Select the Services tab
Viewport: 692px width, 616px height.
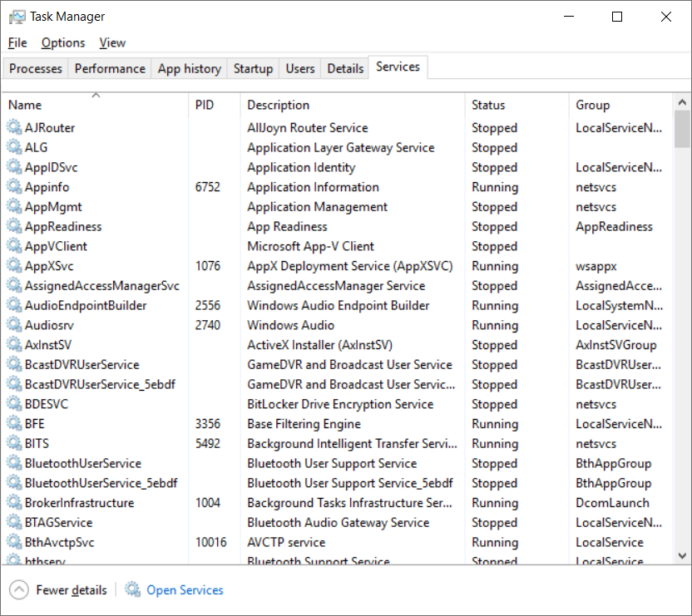coord(398,67)
